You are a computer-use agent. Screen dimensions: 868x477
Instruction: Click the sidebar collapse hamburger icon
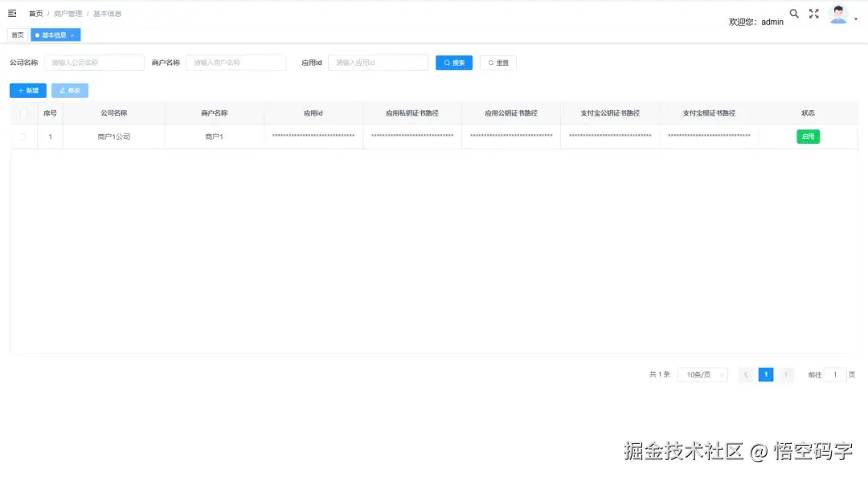(11, 13)
